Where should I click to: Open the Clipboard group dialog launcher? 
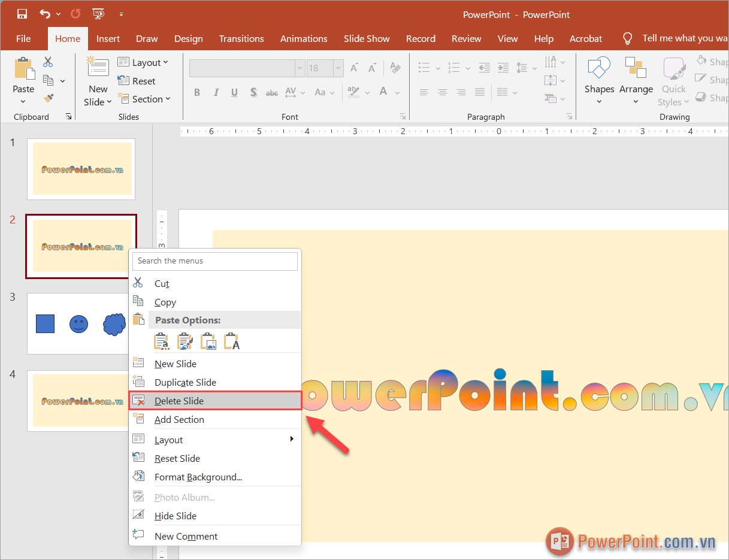(x=69, y=117)
